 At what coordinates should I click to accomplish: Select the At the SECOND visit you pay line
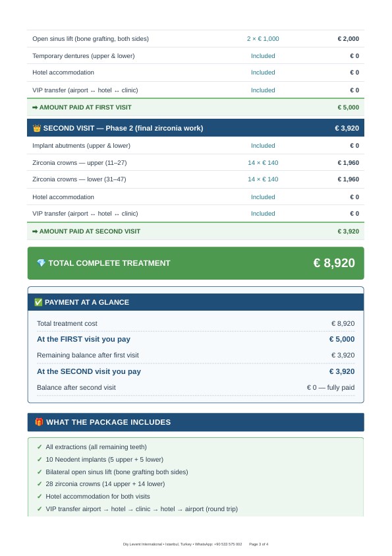tap(196, 371)
